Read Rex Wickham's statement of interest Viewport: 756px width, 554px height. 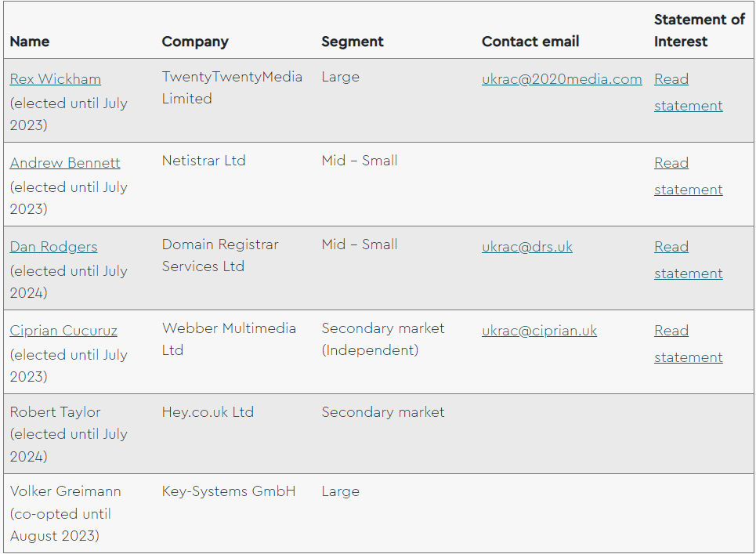(x=687, y=92)
